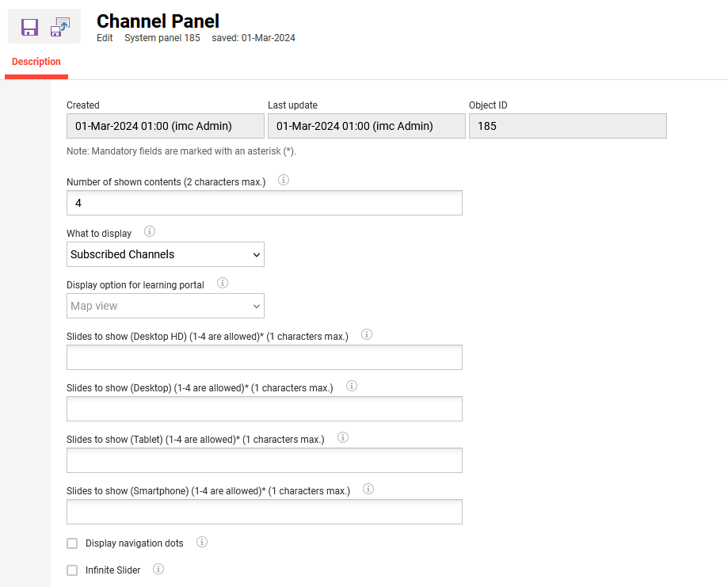The width and height of the screenshot is (728, 587).
Task: Click the Number of shown contents field
Action: click(x=265, y=204)
